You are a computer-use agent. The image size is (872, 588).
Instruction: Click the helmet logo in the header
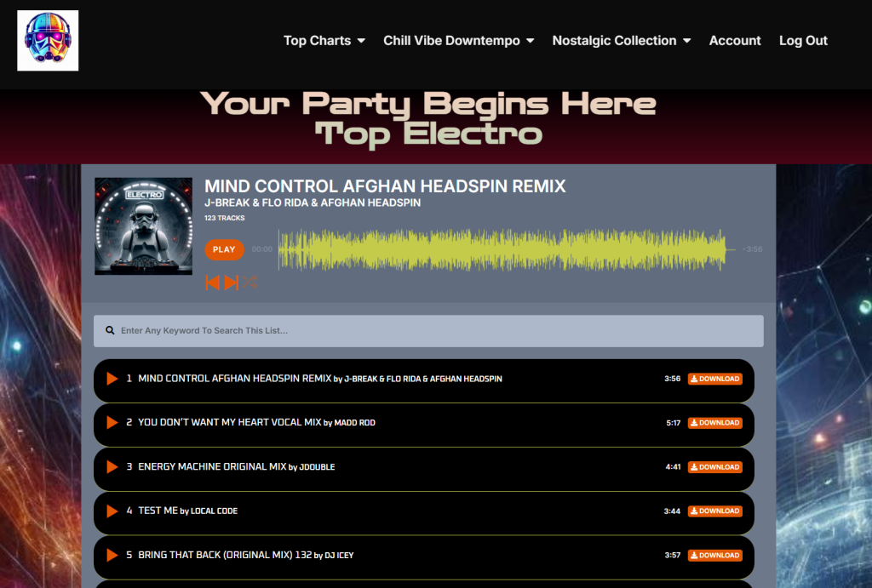[x=48, y=41]
